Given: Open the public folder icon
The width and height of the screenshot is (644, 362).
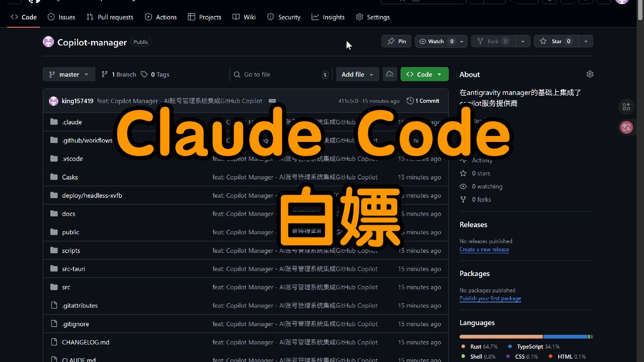Looking at the screenshot, I should coord(54,232).
